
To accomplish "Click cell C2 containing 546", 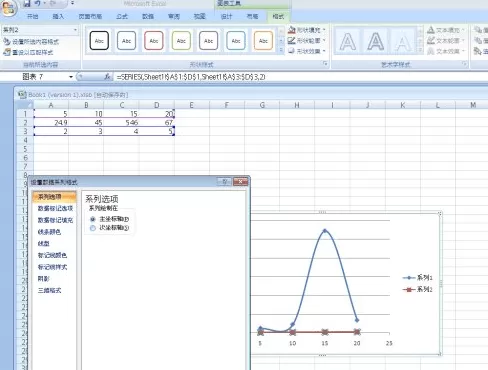I will [x=121, y=123].
